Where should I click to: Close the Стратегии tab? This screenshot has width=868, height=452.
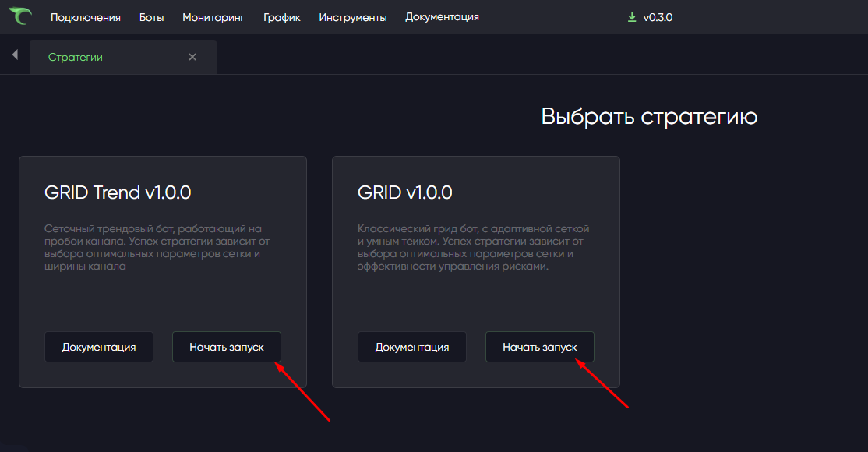[x=192, y=57]
